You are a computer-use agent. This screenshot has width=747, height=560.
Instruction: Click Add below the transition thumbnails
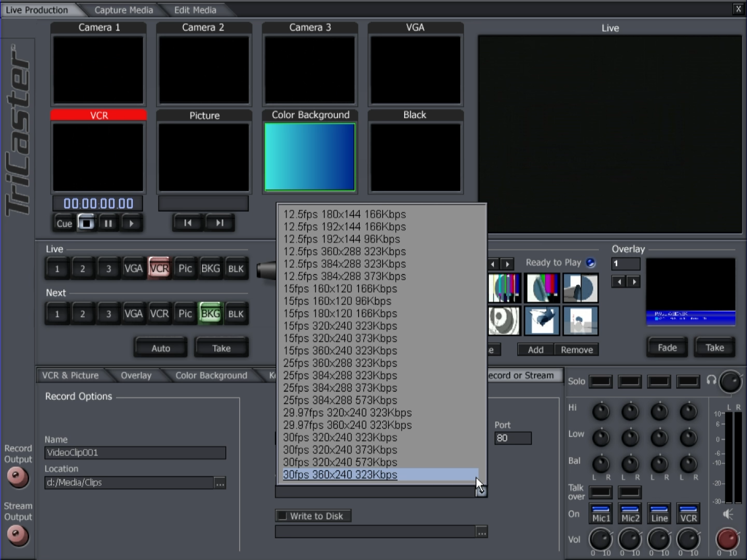tap(536, 349)
